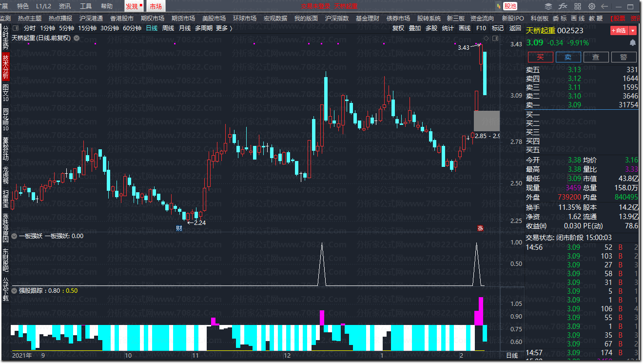Open 期货市场 in the navigation bar
The height and width of the screenshot is (364, 644).
[x=183, y=19]
